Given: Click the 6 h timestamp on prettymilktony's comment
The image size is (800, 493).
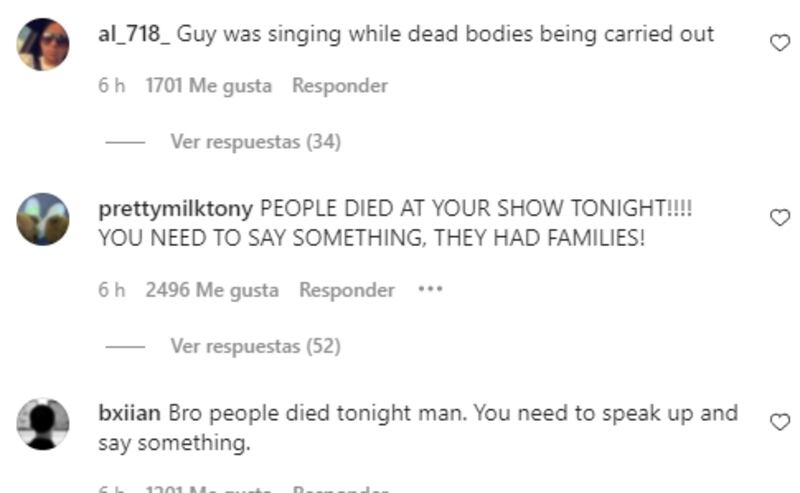Looking at the screenshot, I should (111, 290).
